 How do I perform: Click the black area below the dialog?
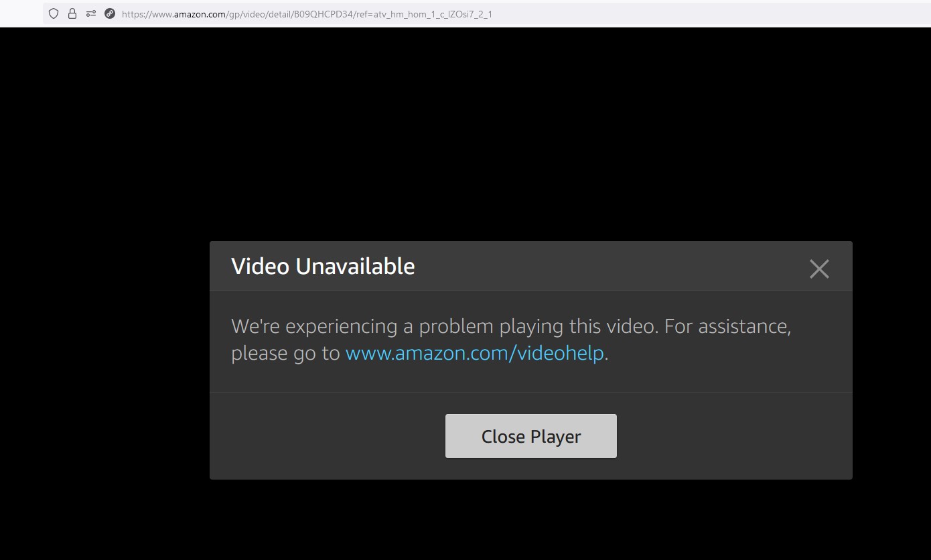point(465,520)
